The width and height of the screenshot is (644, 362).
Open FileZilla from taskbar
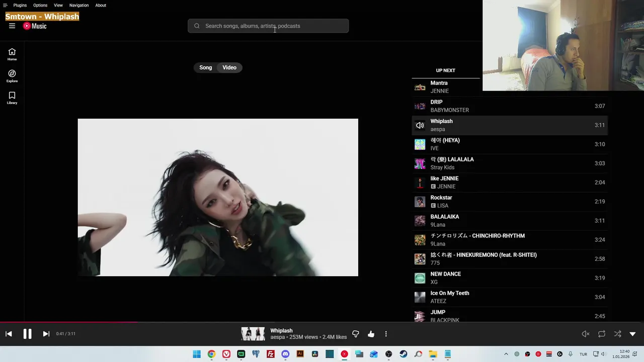pos(271,354)
